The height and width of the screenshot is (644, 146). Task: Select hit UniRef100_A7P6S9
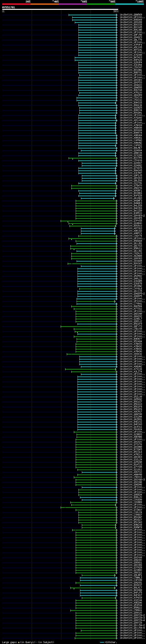coord(131,598)
